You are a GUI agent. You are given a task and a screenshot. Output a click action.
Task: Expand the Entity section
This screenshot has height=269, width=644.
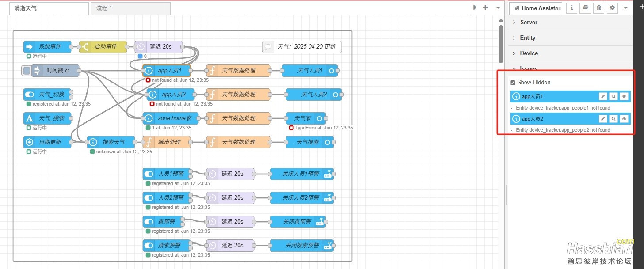click(x=527, y=38)
